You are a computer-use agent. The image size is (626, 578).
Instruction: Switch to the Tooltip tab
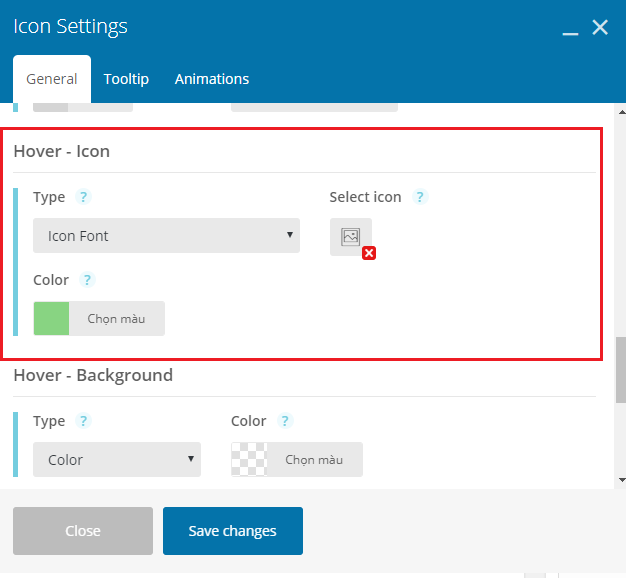pos(126,79)
